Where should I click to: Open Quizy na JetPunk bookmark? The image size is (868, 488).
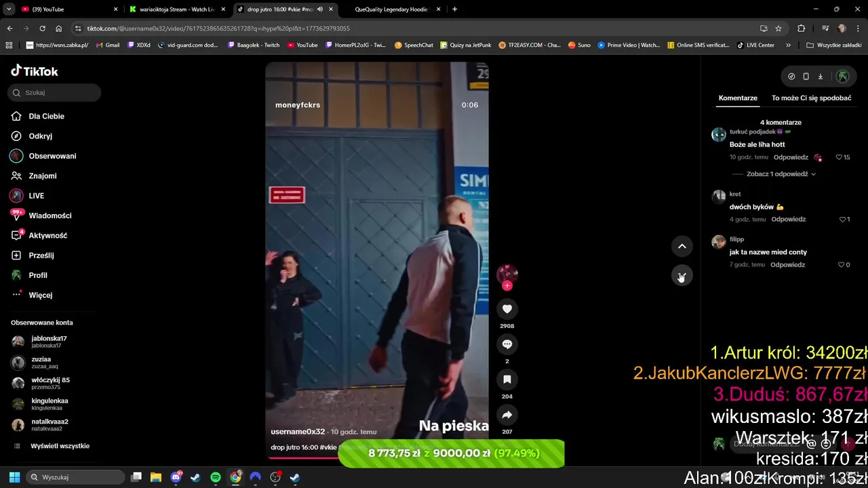pyautogui.click(x=465, y=45)
